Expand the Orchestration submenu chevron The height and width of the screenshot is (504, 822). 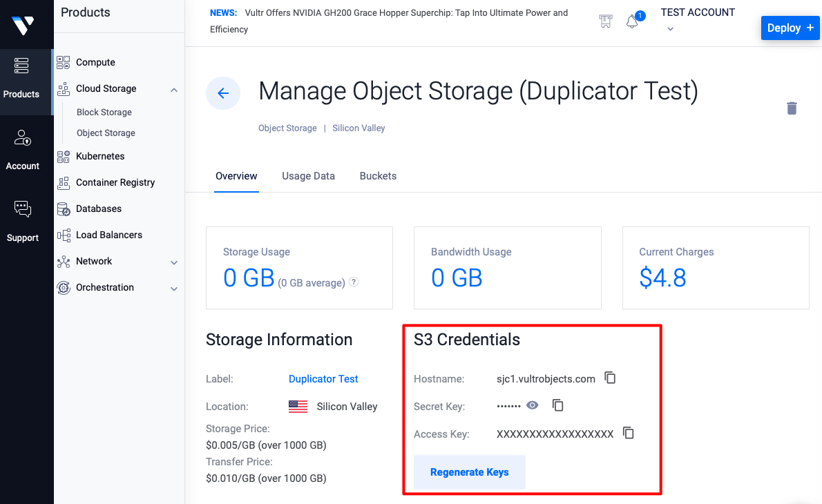[x=174, y=289]
